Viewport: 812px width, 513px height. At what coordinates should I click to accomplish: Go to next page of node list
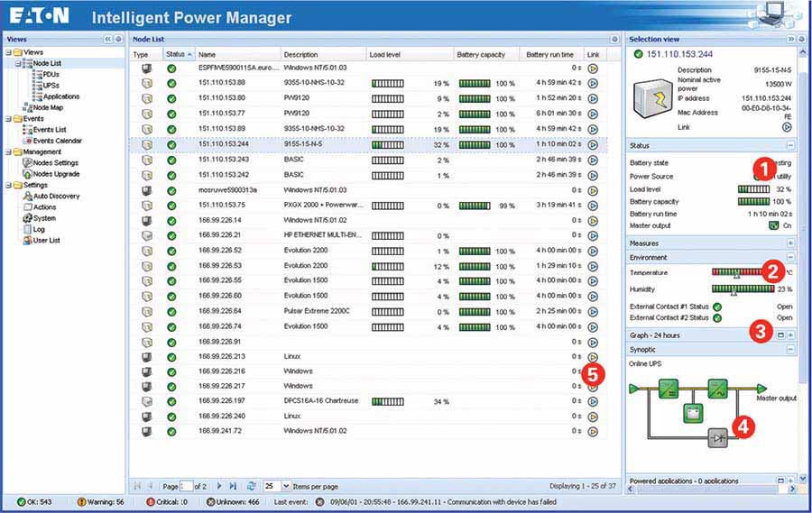click(219, 486)
